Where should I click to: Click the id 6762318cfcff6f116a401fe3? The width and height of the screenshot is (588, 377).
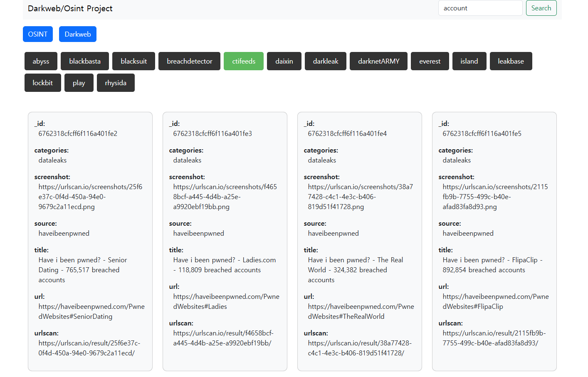coord(212,133)
